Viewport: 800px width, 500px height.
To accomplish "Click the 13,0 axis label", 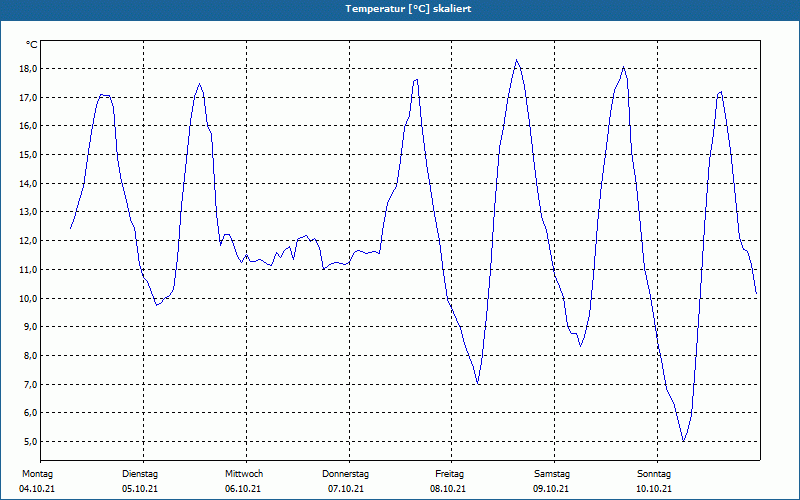I will point(28,212).
